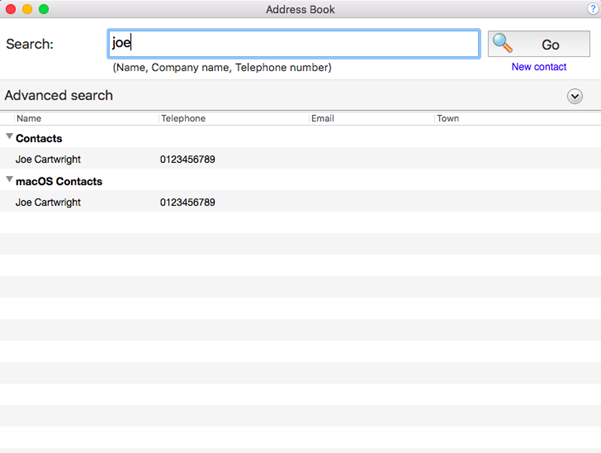Open the New contact link
The width and height of the screenshot is (601, 453).
click(539, 67)
